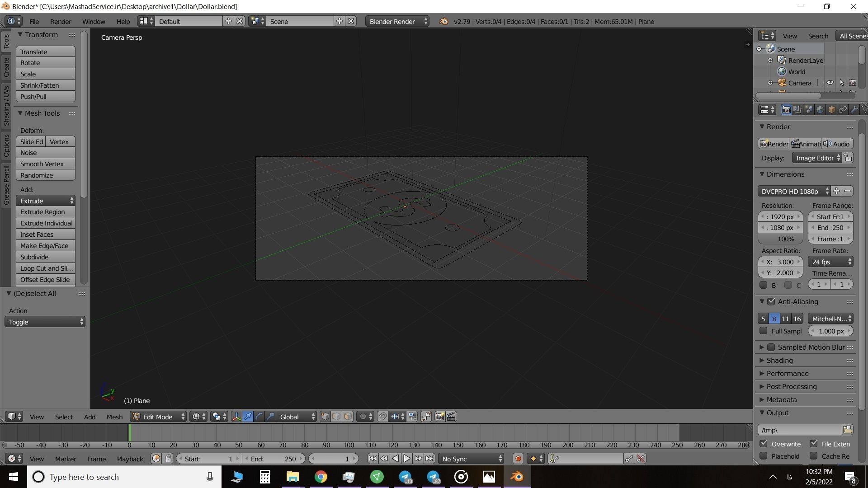Switch to the Shading / UVs tab
This screenshot has height=488, width=868.
pos(6,106)
